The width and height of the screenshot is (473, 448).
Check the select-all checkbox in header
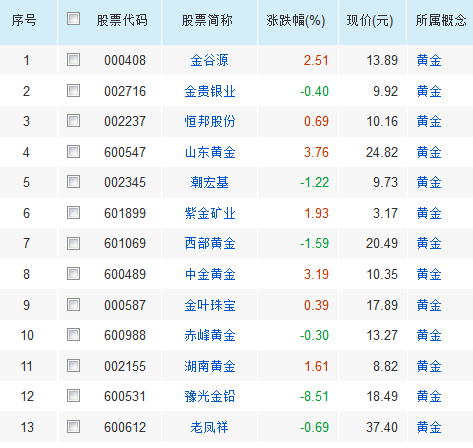point(73,19)
